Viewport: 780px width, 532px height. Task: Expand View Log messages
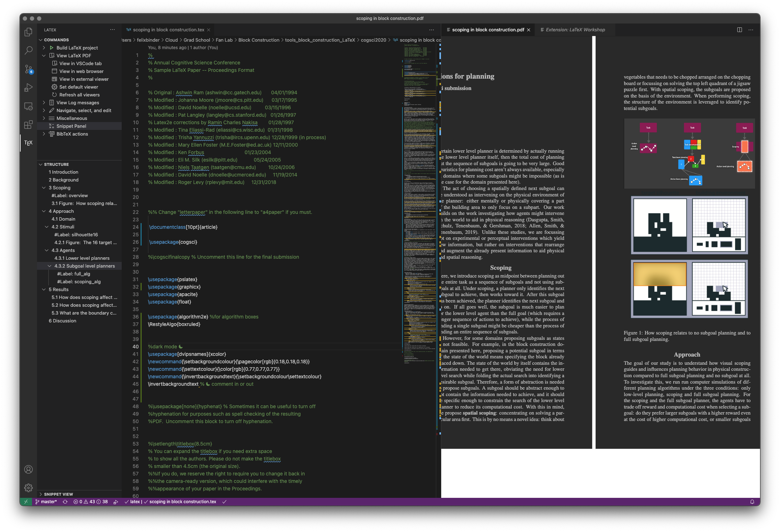(44, 102)
